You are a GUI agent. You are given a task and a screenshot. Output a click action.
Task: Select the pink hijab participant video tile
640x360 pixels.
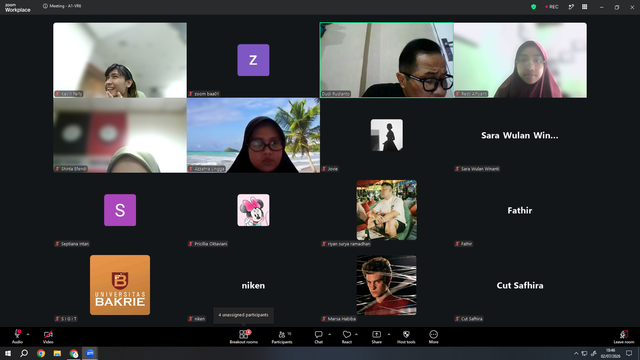coord(520,60)
